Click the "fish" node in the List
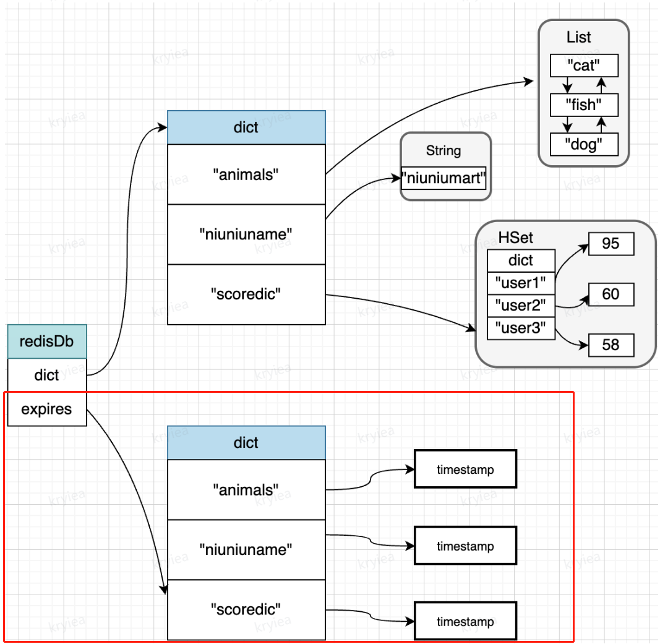Image resolution: width=660 pixels, height=644 pixels. [x=584, y=105]
